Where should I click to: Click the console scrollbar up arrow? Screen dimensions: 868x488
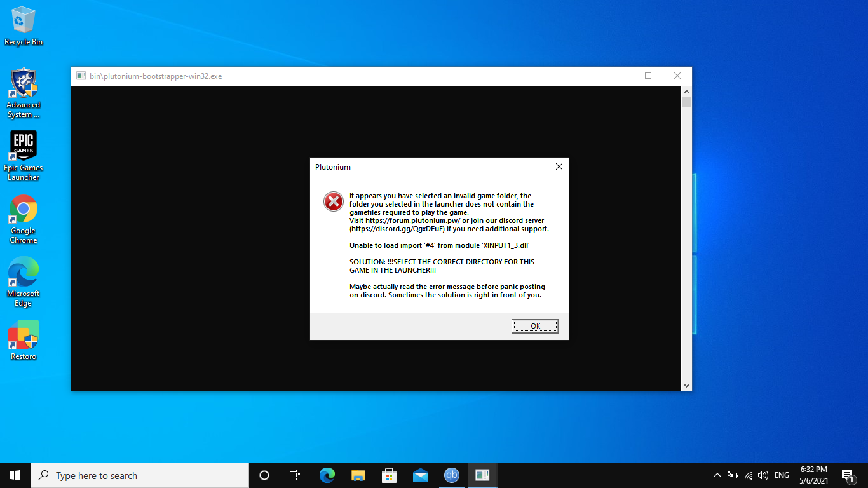coord(686,91)
